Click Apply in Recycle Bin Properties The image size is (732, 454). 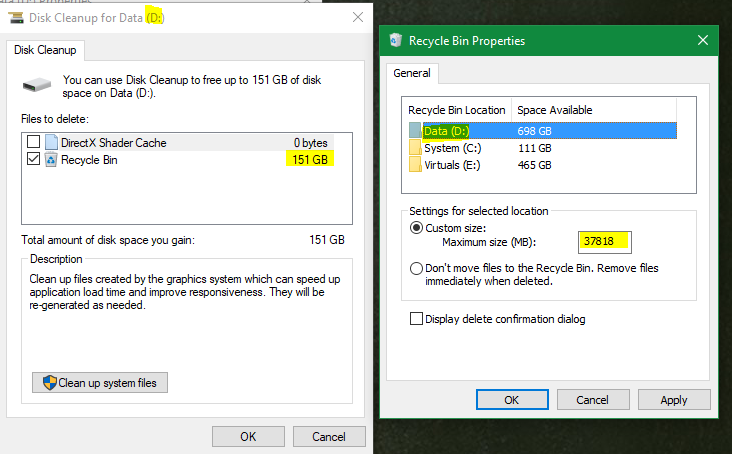click(674, 400)
